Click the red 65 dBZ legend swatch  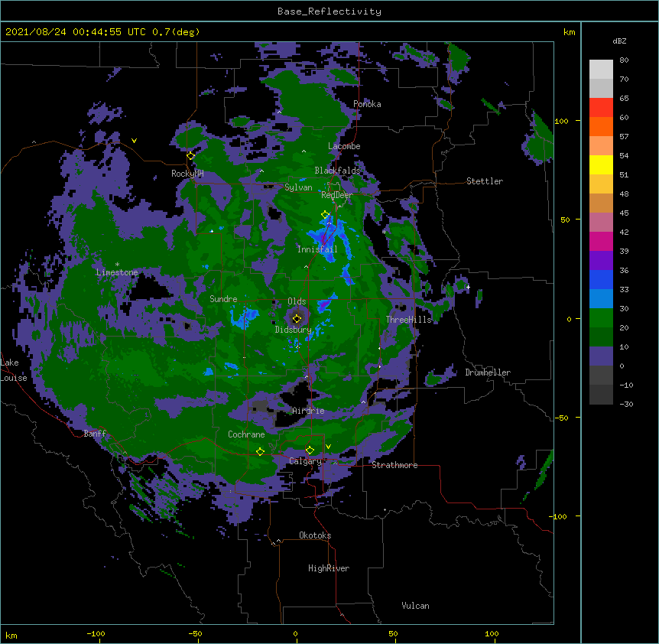[x=601, y=108]
